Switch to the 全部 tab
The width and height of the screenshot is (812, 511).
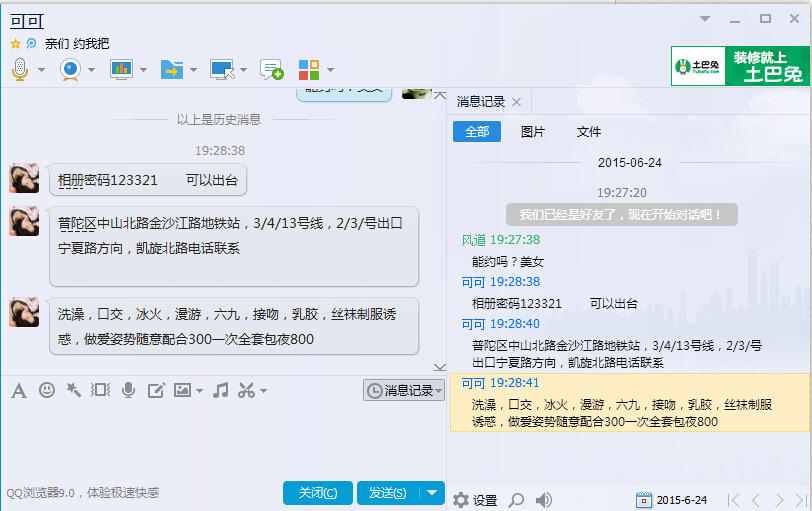coord(476,132)
